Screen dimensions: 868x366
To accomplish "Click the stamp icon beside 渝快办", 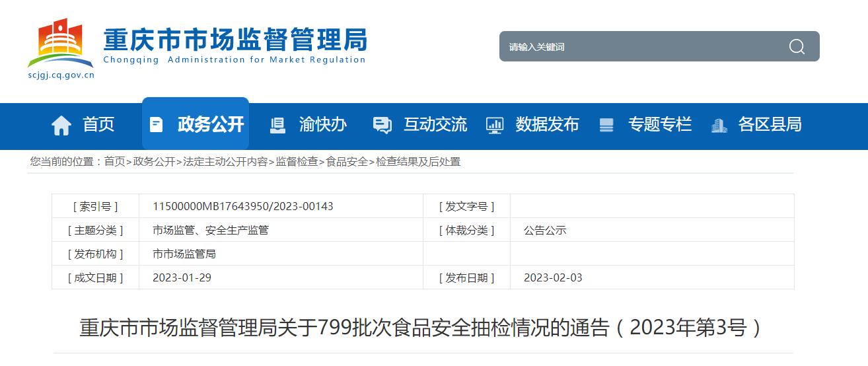I will click(x=277, y=125).
